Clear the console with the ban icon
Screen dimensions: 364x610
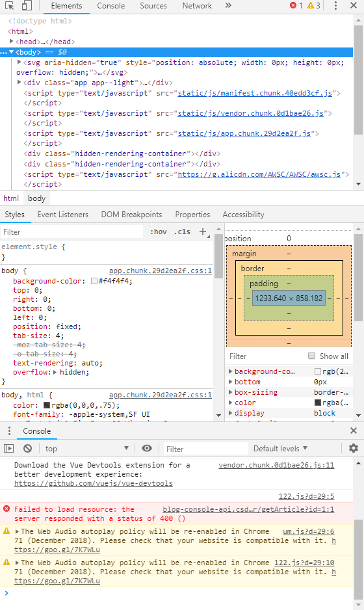[x=27, y=449]
